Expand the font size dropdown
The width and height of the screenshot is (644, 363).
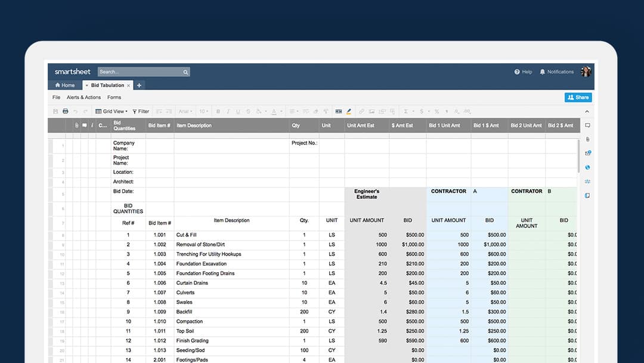[204, 112]
